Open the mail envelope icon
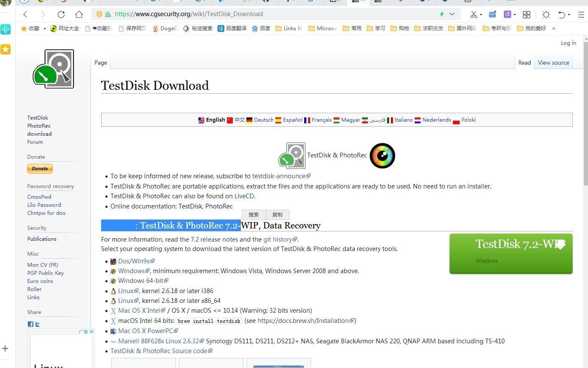Viewport: 588px width, 368px height. point(492,14)
